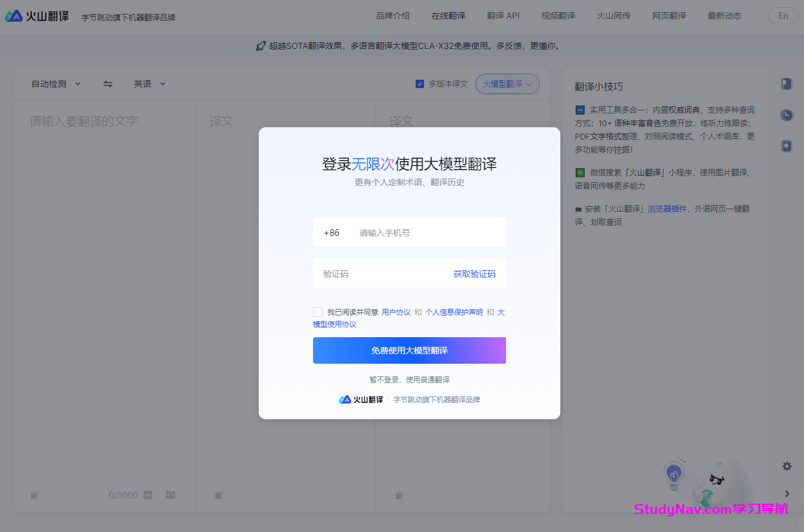804x532 pixels.
Task: Click the plus square icon beside 0/5000
Action: [x=148, y=495]
